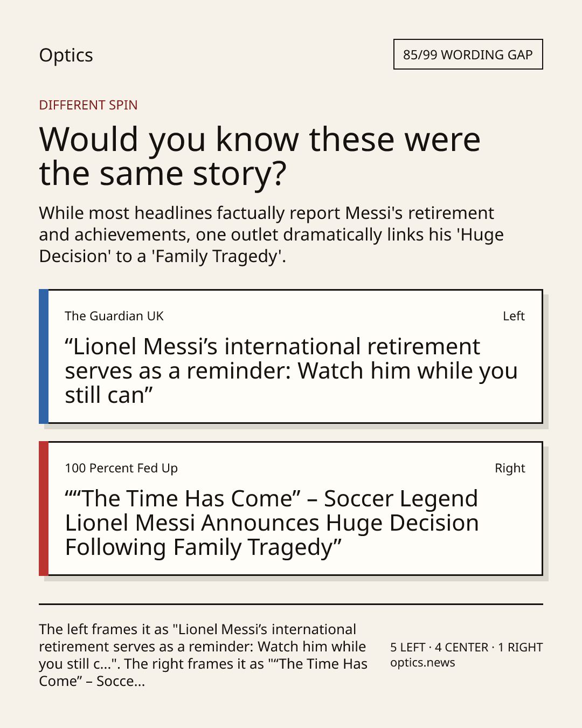Click the optics.news link
Image resolution: width=582 pixels, height=728 pixels.
[x=422, y=663]
